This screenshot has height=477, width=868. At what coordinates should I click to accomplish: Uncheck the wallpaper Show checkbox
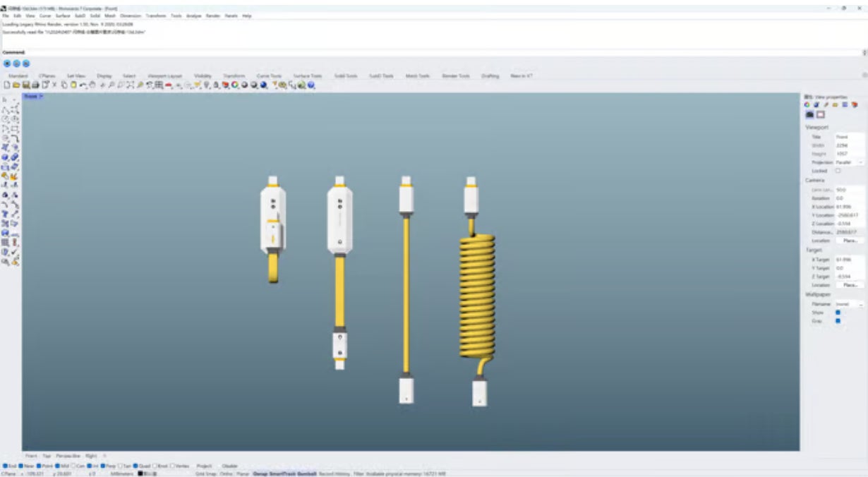838,312
